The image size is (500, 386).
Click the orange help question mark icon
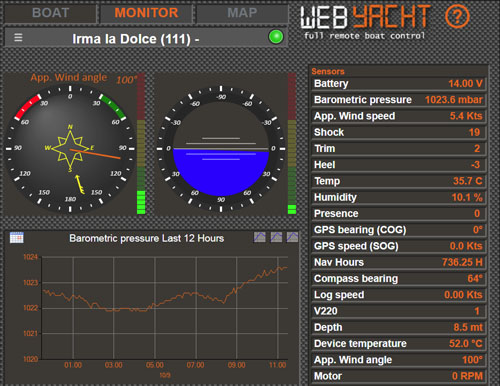[x=457, y=16]
